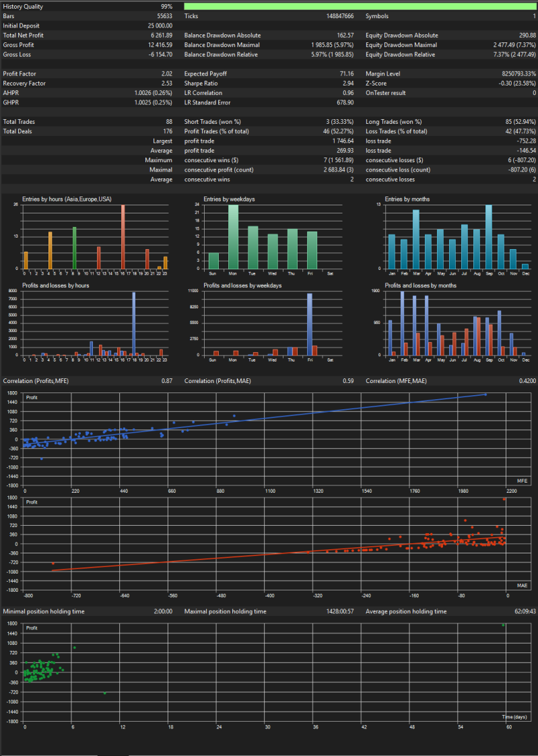Select the largest profit trade value '1 746.64'
This screenshot has width=538, height=756.
click(x=343, y=141)
